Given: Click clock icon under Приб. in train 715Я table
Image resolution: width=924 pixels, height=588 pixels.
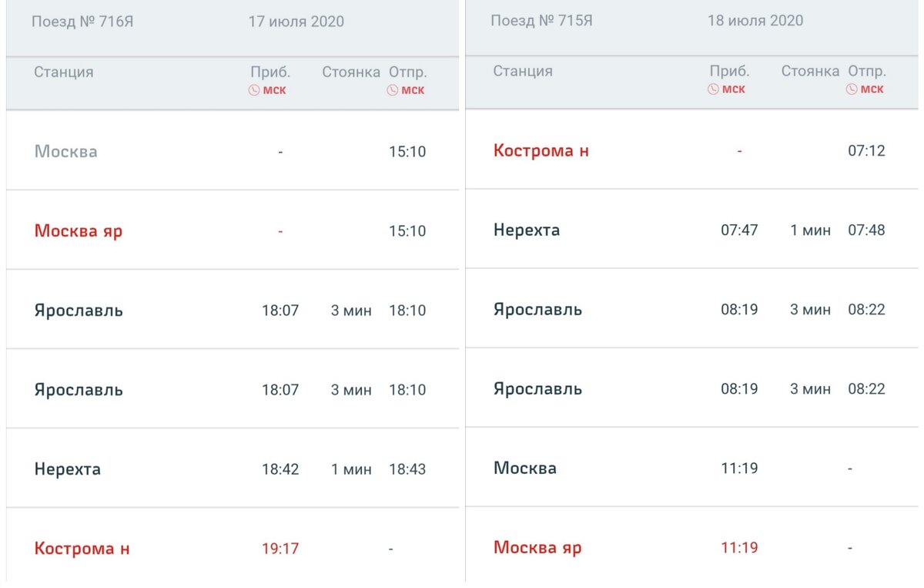Looking at the screenshot, I should pos(713,89).
